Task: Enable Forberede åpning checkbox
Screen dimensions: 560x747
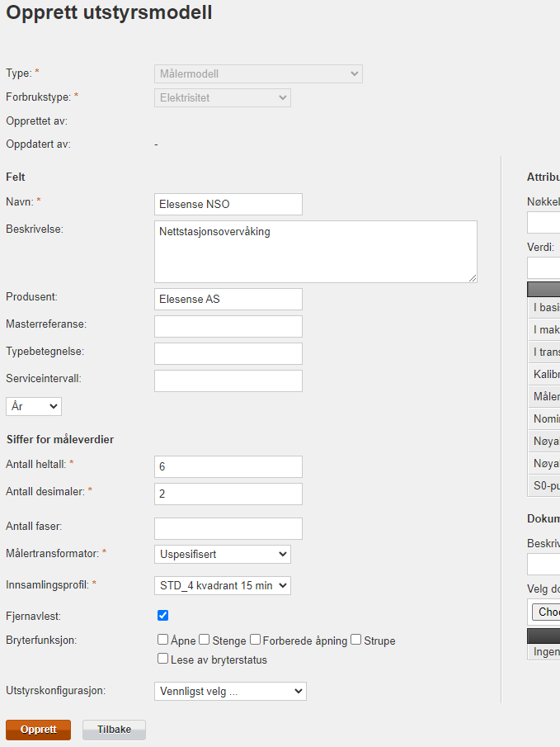Action: pos(256,640)
